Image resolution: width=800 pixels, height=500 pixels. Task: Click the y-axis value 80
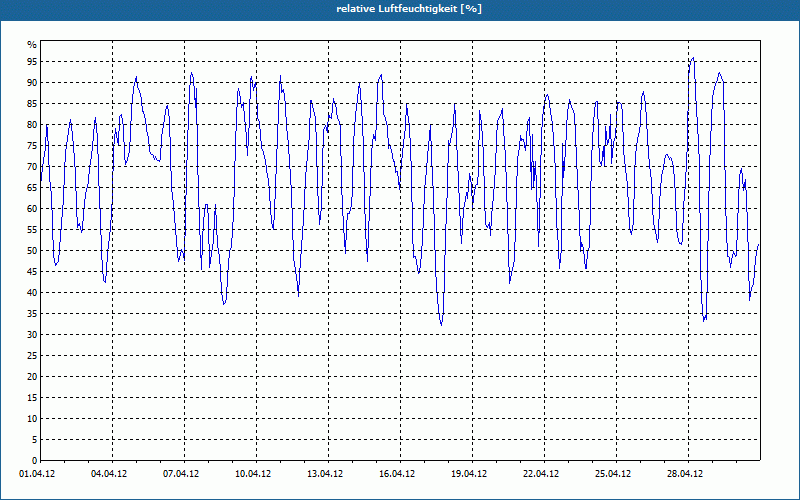32,124
